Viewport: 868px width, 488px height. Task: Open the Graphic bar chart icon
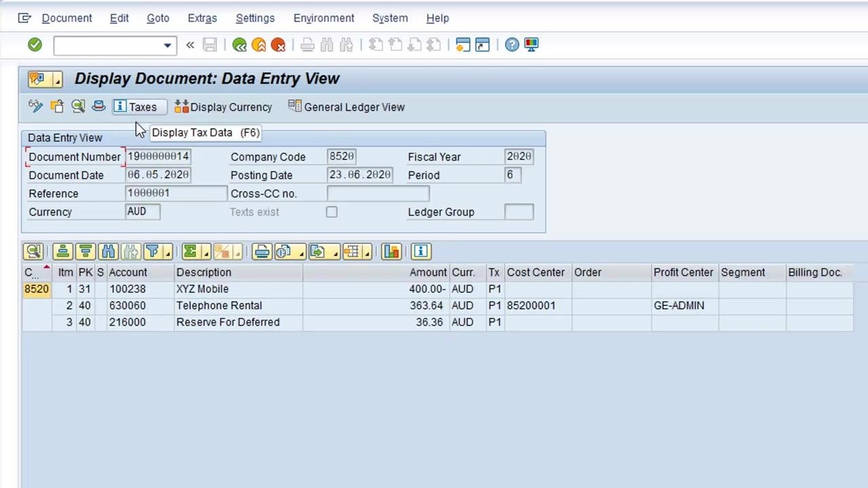click(391, 252)
